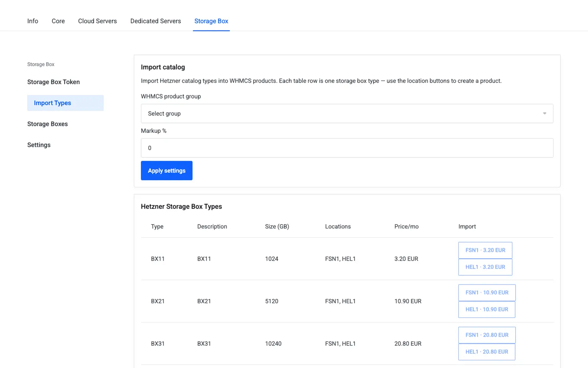Viewport: 588px width, 368px height.
Task: Click the 3.20 EUR price cell
Action: pos(406,259)
